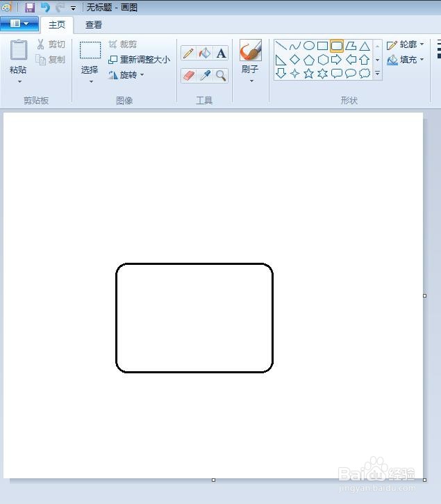Select the Fill with color bucket tool

coord(205,53)
